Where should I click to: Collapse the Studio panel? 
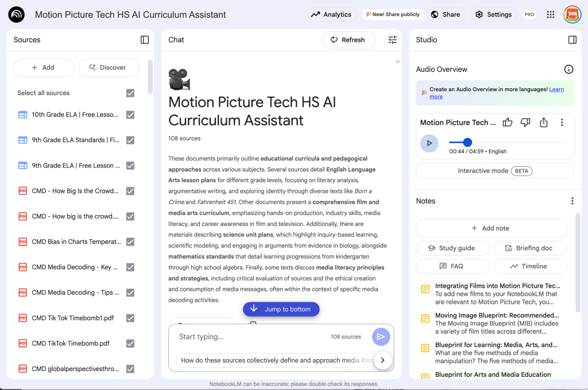pyautogui.click(x=572, y=40)
